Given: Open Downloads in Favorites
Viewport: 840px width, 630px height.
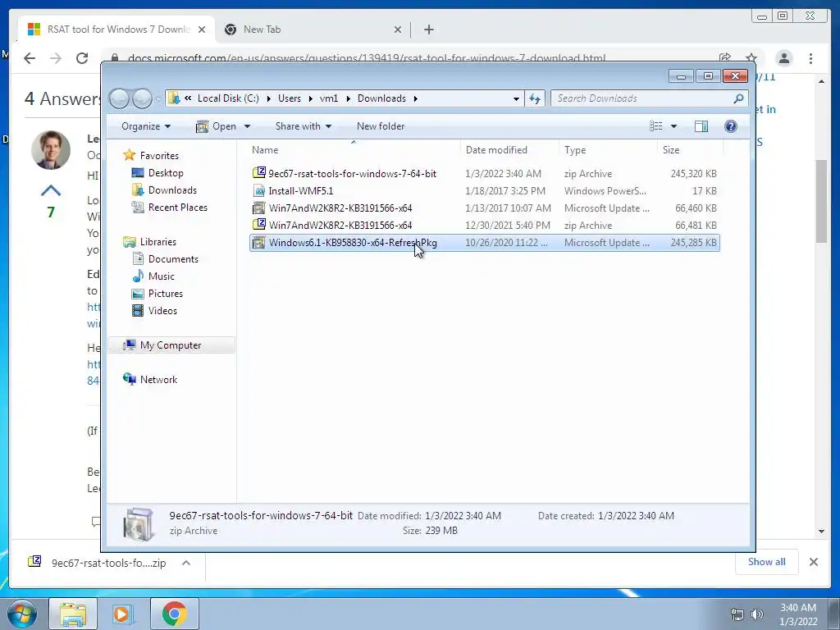Looking at the screenshot, I should [172, 190].
